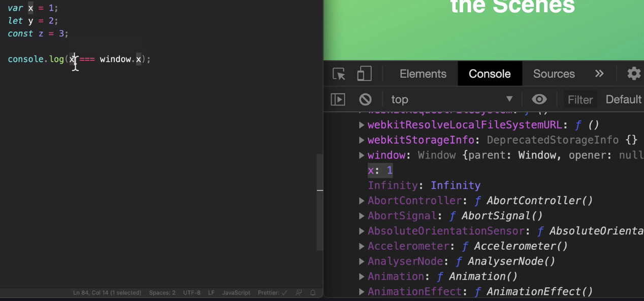Open the top context dropdown
Image resolution: width=644 pixels, height=301 pixels.
[452, 99]
